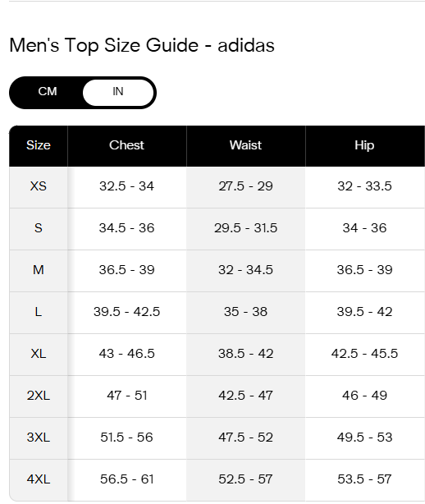Click waist value 38.5 - 42
The width and height of the screenshot is (425, 504).
click(x=246, y=354)
